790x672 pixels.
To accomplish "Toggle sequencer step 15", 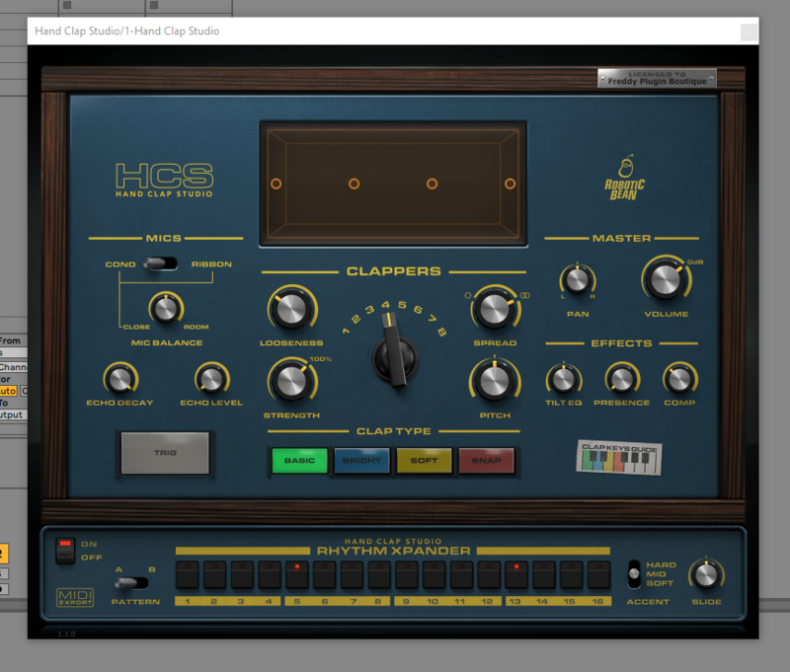I will coord(572,575).
